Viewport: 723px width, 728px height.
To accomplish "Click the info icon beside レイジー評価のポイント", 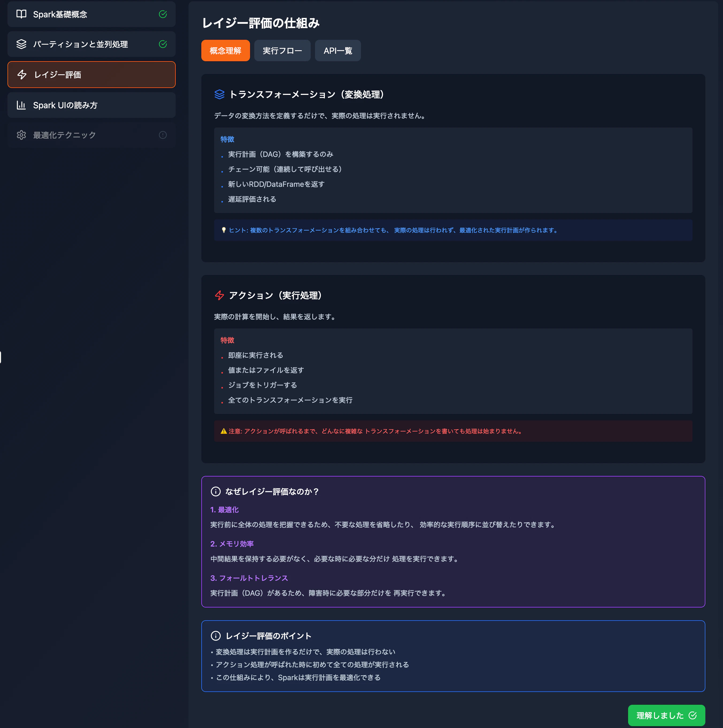I will [x=216, y=636].
